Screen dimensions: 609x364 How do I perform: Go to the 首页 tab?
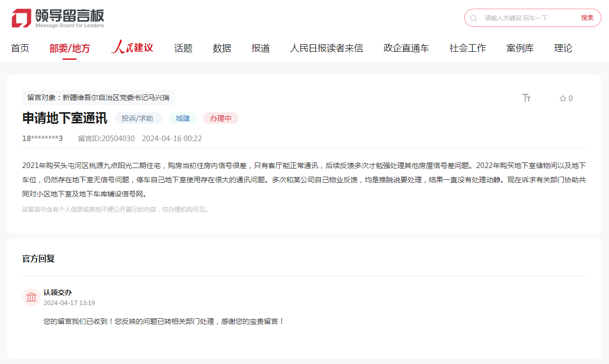pyautogui.click(x=20, y=48)
